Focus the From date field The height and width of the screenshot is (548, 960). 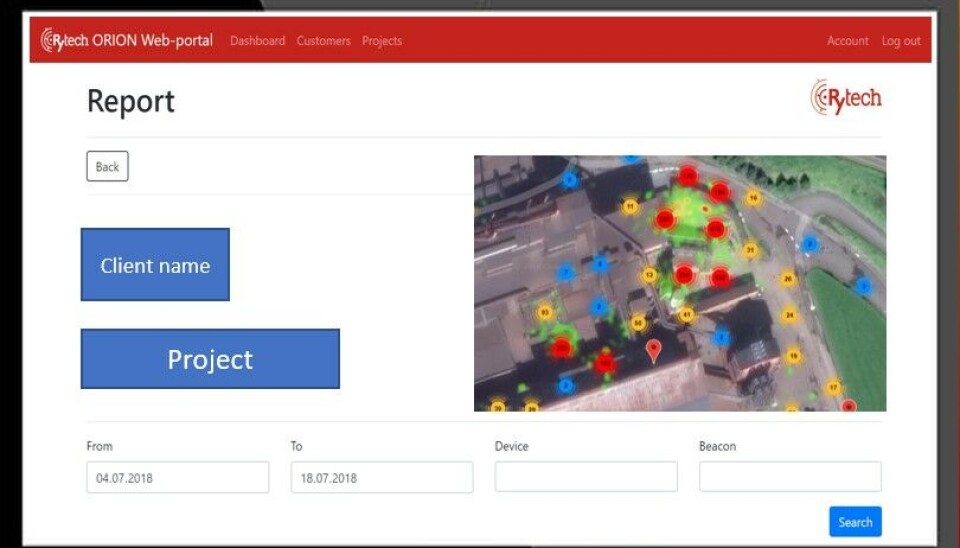[x=178, y=478]
